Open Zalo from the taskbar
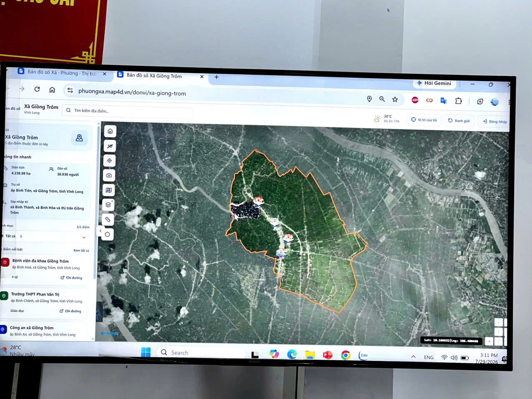 [364, 355]
